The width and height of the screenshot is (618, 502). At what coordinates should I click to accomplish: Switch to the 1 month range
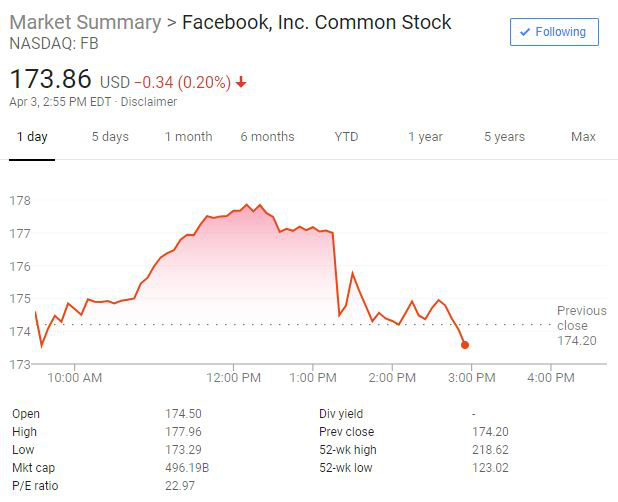point(188,137)
